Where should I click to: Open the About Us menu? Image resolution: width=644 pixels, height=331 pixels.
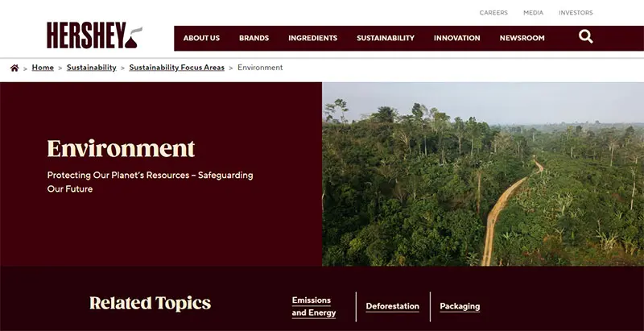point(201,38)
